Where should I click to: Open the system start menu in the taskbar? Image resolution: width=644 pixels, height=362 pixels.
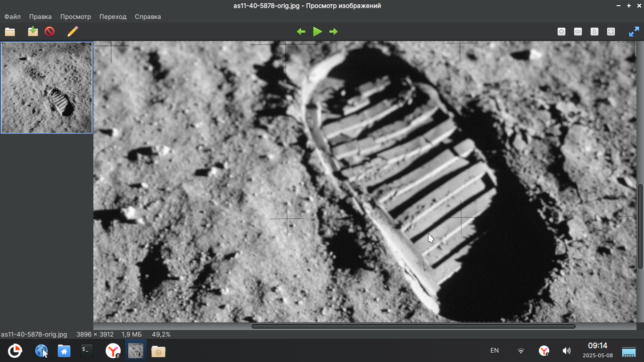point(15,351)
